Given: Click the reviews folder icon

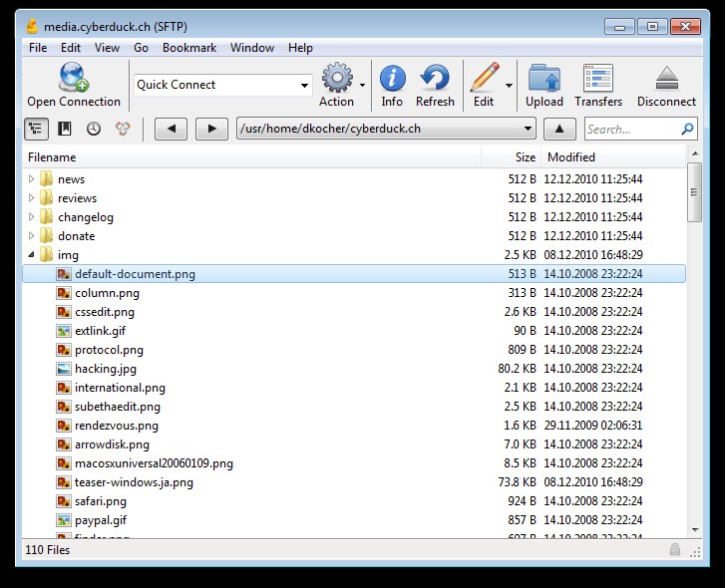Looking at the screenshot, I should click(46, 197).
